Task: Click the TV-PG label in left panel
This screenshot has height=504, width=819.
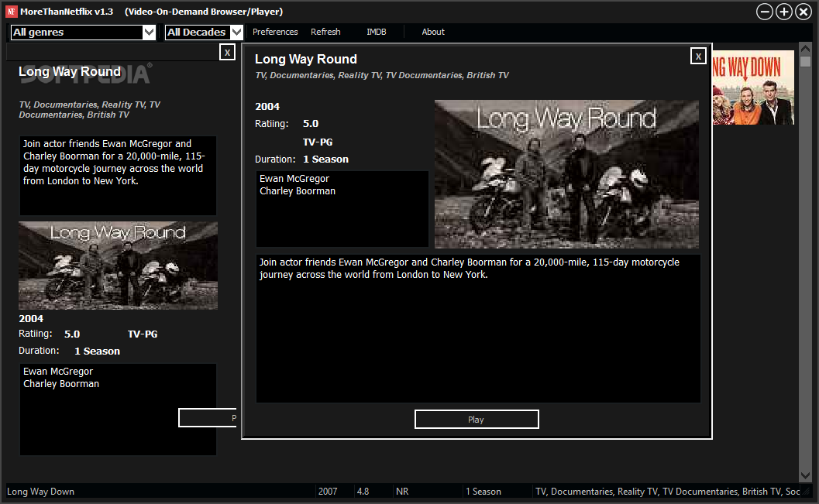Action: [143, 334]
